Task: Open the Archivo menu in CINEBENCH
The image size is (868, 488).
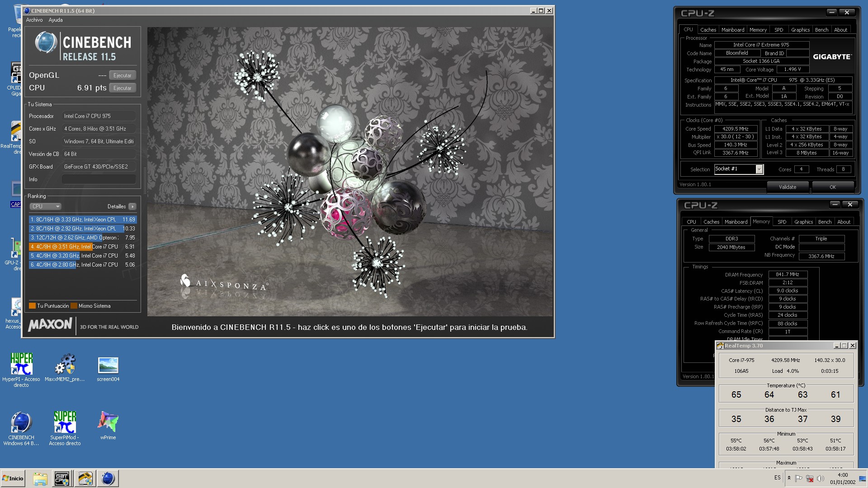Action: point(34,20)
